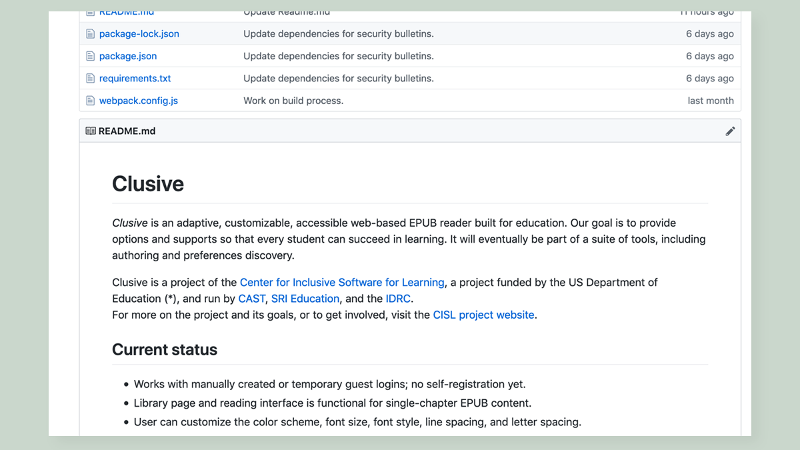Click the file icon beside requirements.txt
Image resolution: width=800 pixels, height=450 pixels.
pyautogui.click(x=90, y=78)
